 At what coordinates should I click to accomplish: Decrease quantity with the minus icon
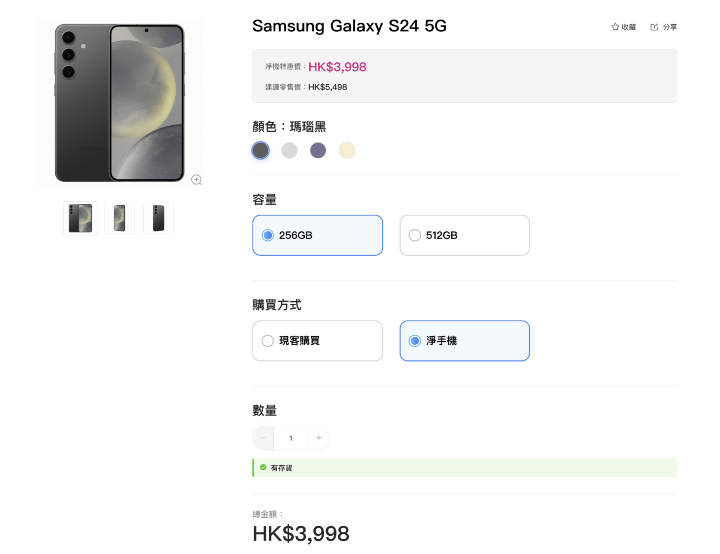tap(263, 438)
